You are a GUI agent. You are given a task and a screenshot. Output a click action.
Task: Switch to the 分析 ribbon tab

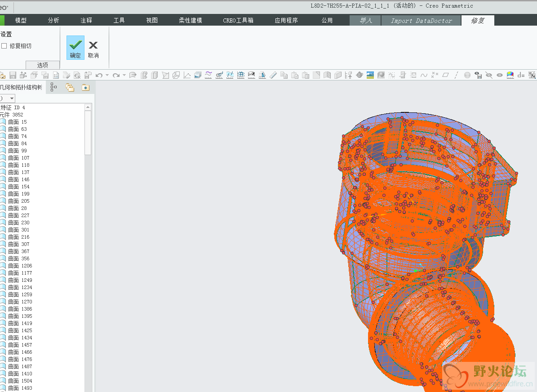(x=53, y=20)
